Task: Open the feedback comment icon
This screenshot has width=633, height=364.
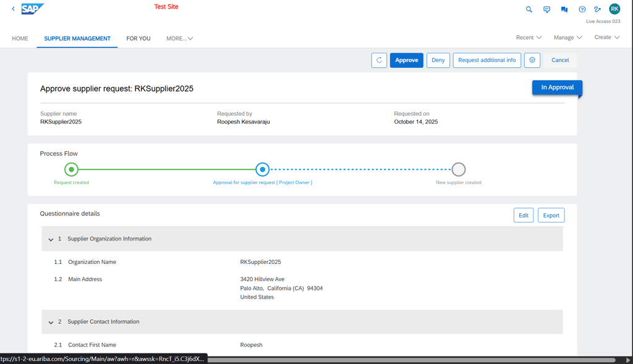Action: point(546,9)
